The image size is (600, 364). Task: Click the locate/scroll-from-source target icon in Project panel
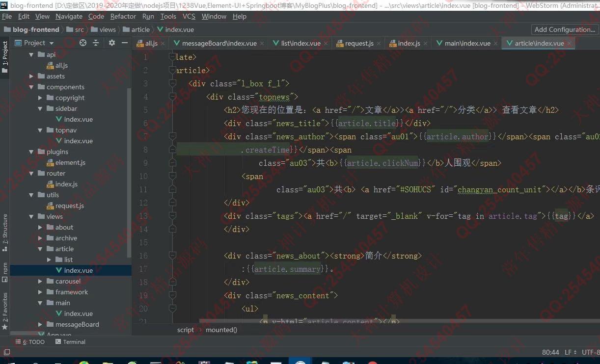coord(83,43)
